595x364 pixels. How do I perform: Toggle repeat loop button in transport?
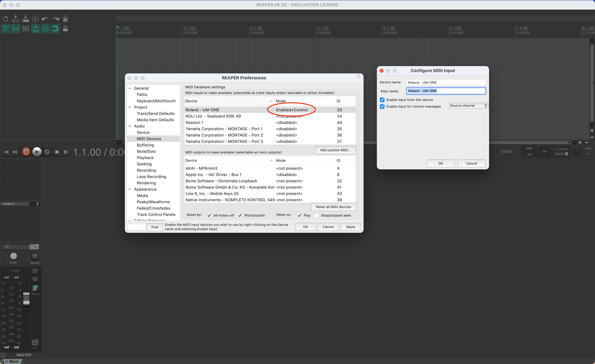tap(47, 152)
